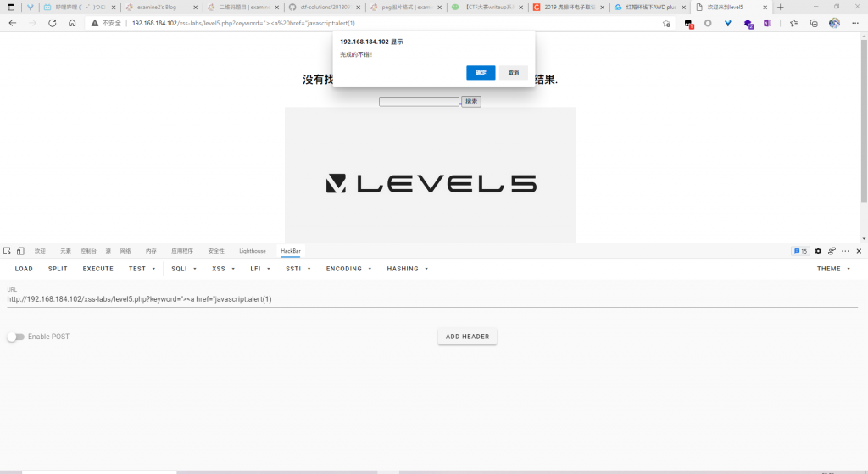Click the not-secure warning icon

pyautogui.click(x=95, y=23)
